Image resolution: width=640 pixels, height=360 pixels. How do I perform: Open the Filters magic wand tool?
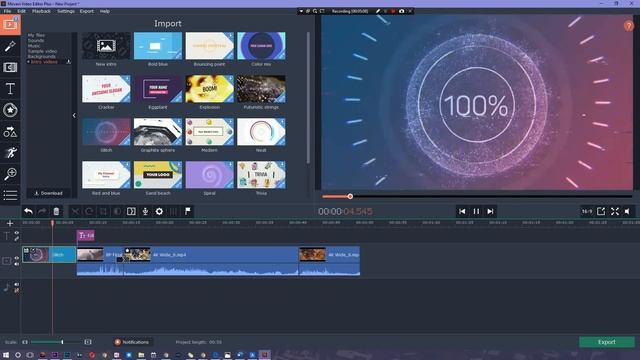coord(10,46)
